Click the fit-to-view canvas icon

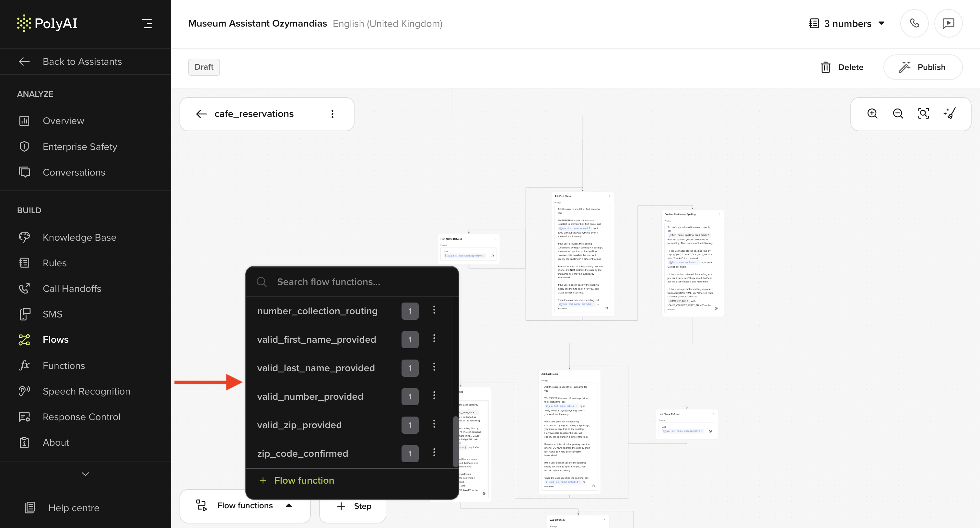click(923, 114)
